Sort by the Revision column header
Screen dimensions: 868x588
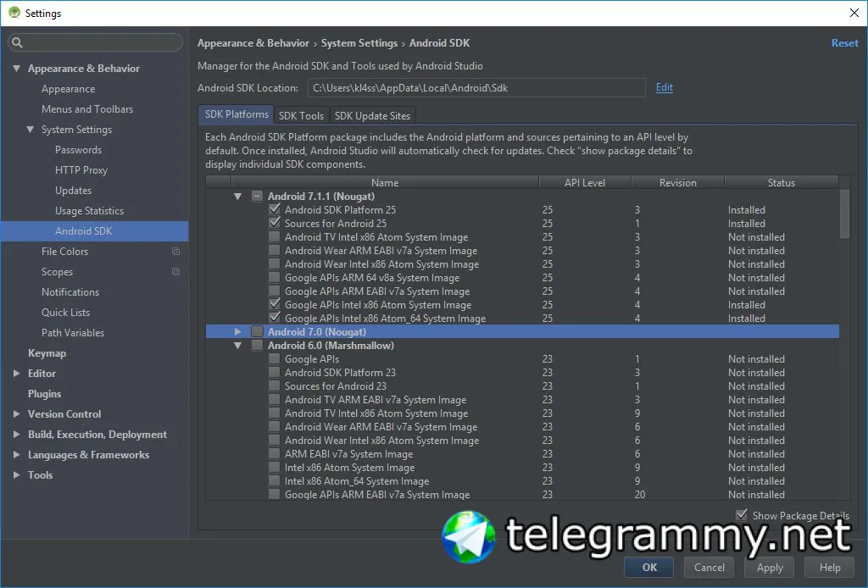tap(677, 182)
